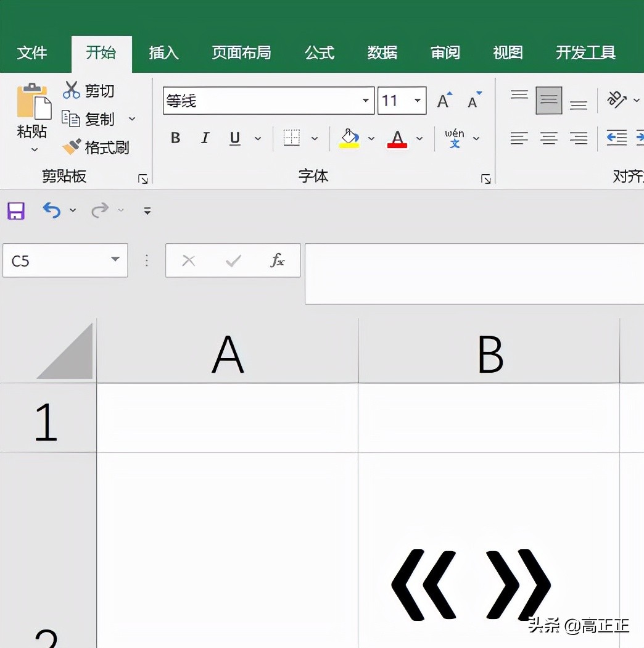Screen dimensions: 644x648
Task: Click the Decrease Font Size icon
Action: [473, 100]
